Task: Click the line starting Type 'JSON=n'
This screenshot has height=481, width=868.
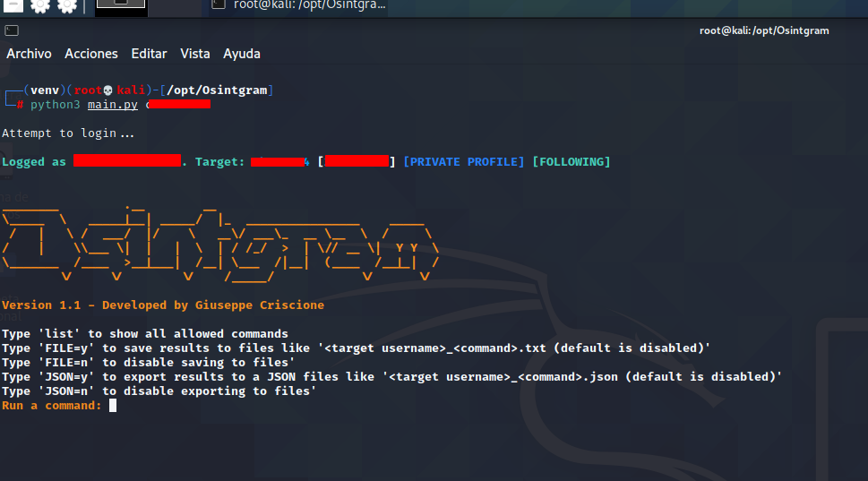Action: (x=159, y=391)
